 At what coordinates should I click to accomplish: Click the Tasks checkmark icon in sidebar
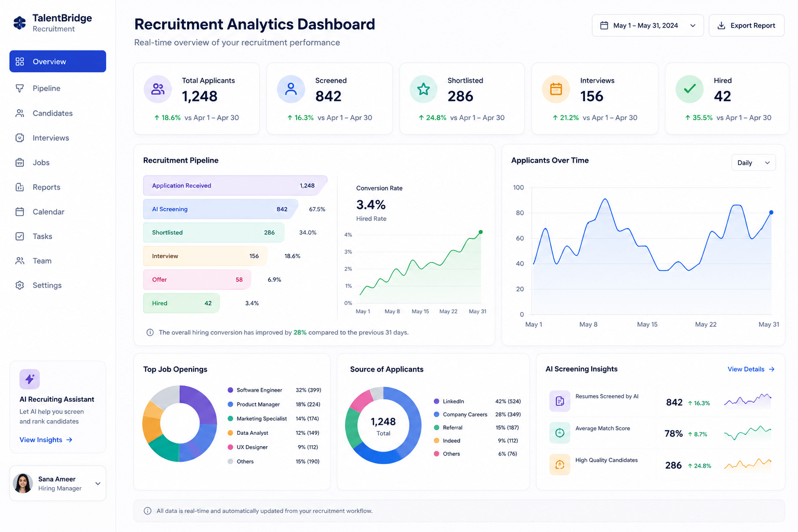coord(20,236)
